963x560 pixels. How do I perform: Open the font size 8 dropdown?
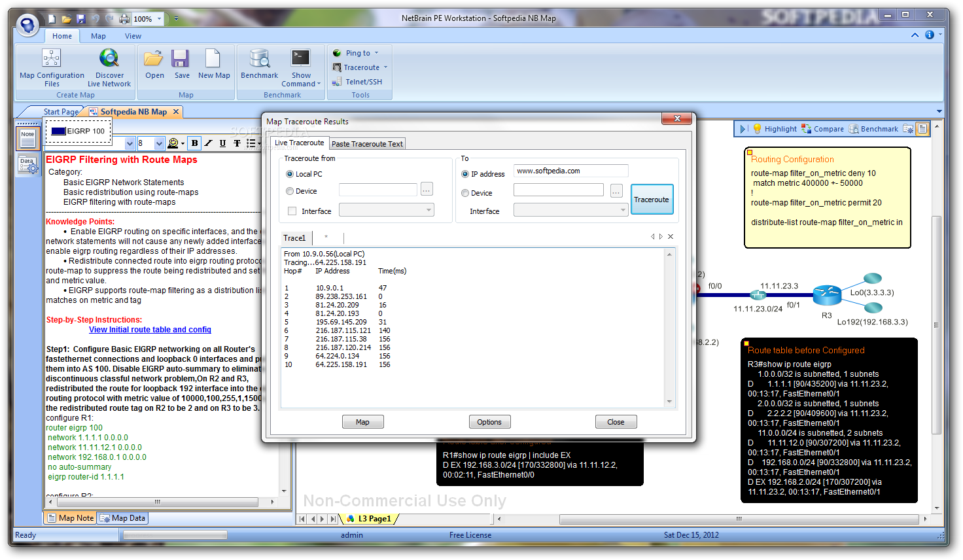point(159,143)
